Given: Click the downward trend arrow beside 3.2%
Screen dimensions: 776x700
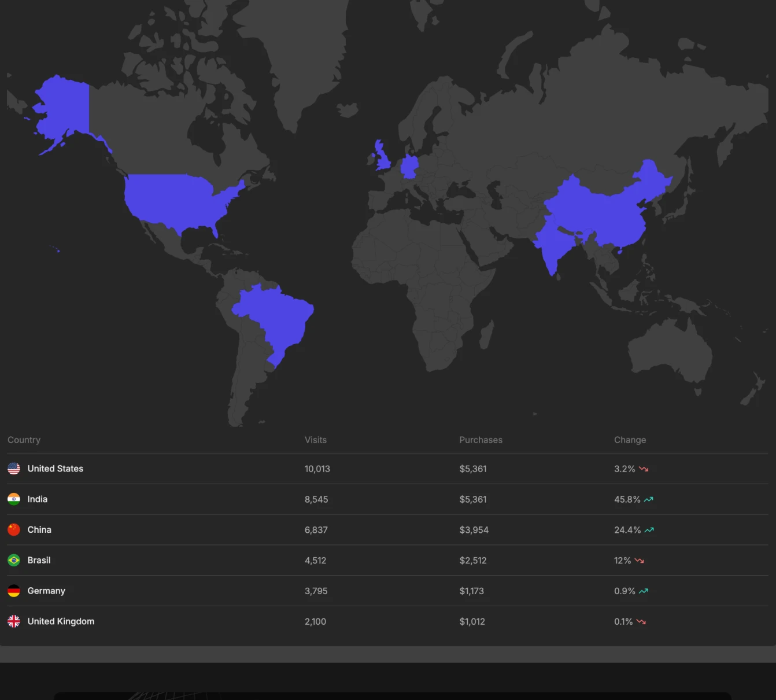Looking at the screenshot, I should [644, 470].
